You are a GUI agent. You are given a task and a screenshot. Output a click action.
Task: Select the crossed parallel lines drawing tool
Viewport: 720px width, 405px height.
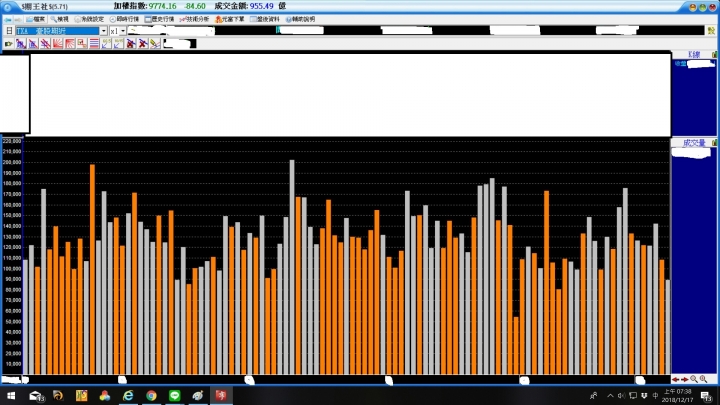coord(45,44)
